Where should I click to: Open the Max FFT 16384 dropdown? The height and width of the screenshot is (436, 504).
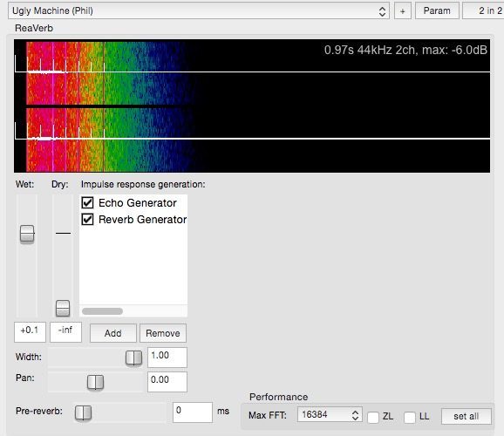pyautogui.click(x=330, y=415)
